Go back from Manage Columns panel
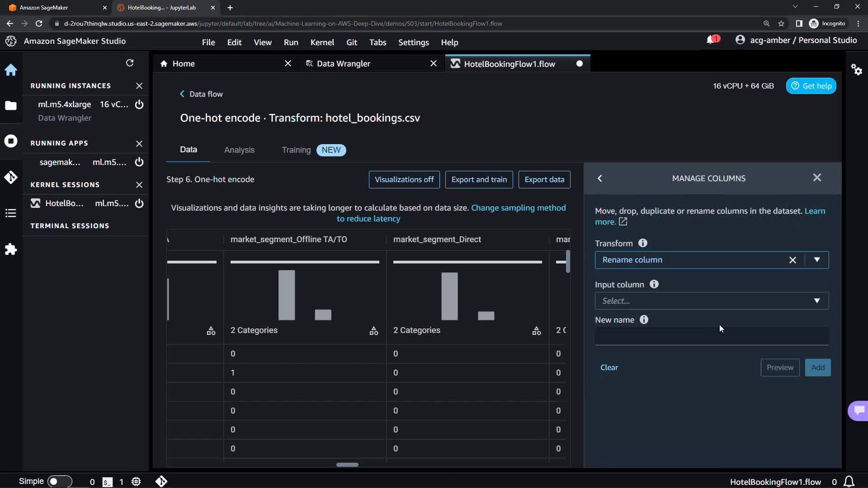868x488 pixels. pyautogui.click(x=600, y=178)
